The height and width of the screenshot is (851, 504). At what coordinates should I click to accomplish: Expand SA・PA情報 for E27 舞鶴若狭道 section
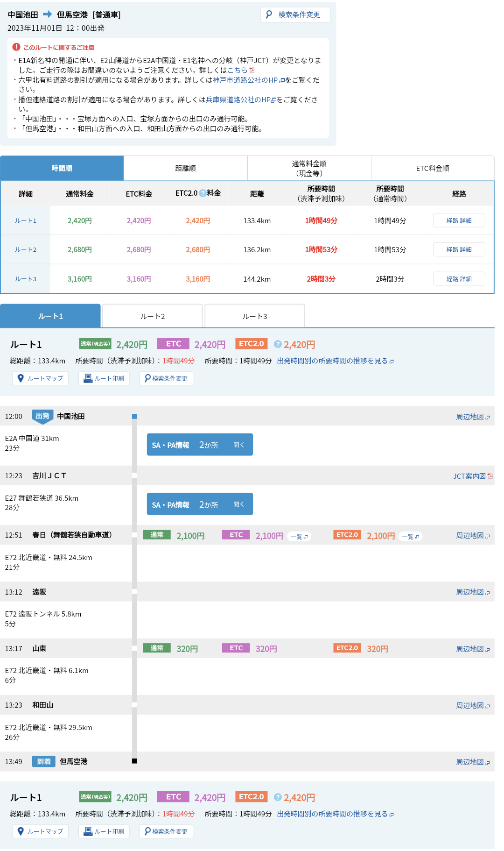[238, 504]
